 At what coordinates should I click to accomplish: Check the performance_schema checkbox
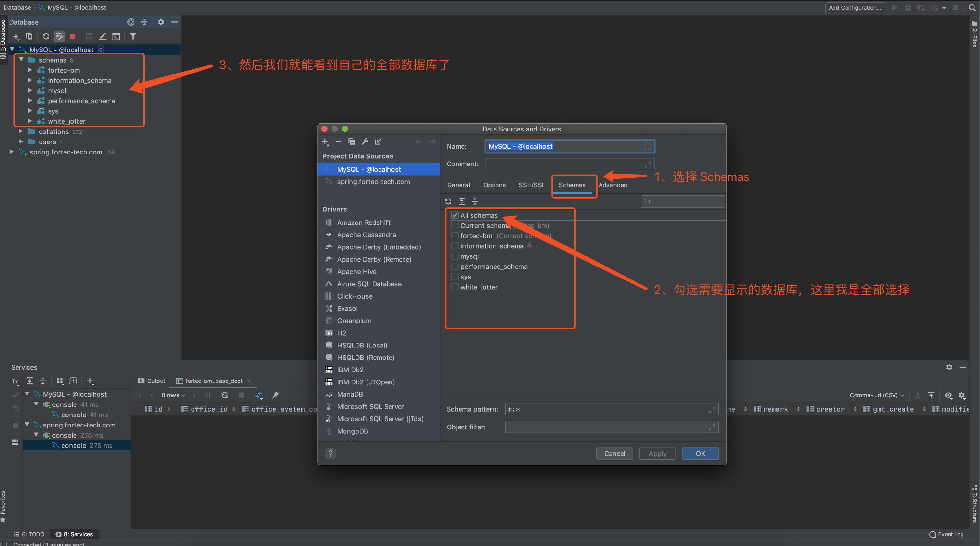point(455,267)
